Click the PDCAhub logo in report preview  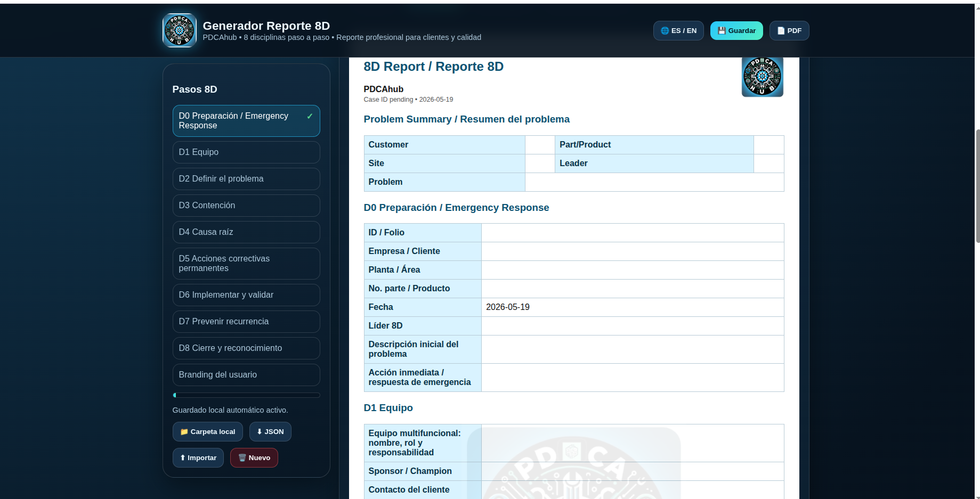(x=762, y=77)
